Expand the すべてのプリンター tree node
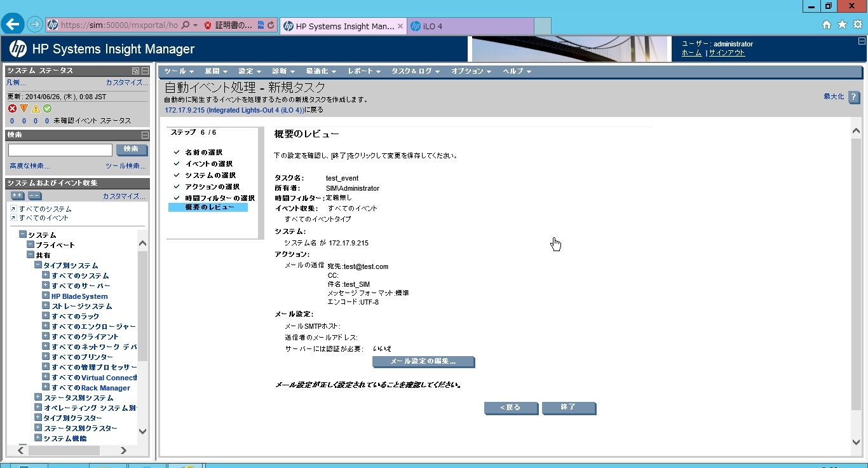 [46, 357]
